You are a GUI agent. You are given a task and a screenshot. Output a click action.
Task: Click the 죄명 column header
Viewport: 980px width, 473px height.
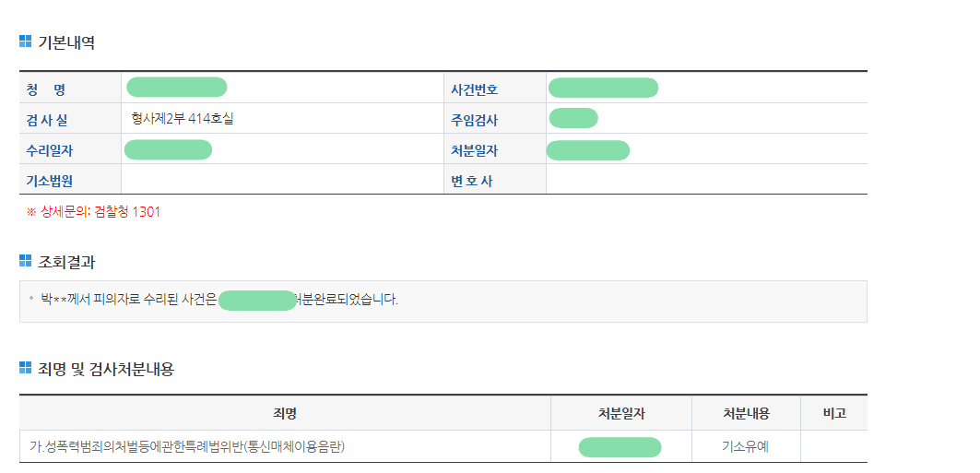(285, 413)
